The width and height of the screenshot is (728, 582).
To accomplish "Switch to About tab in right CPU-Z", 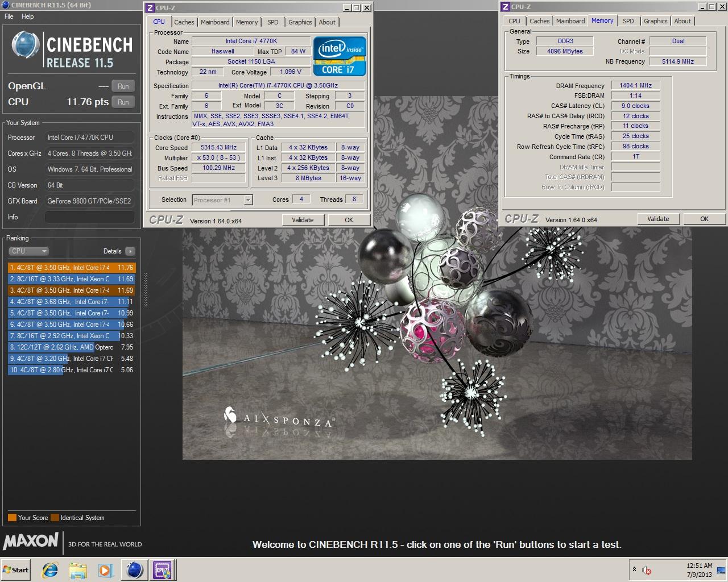I will point(682,21).
